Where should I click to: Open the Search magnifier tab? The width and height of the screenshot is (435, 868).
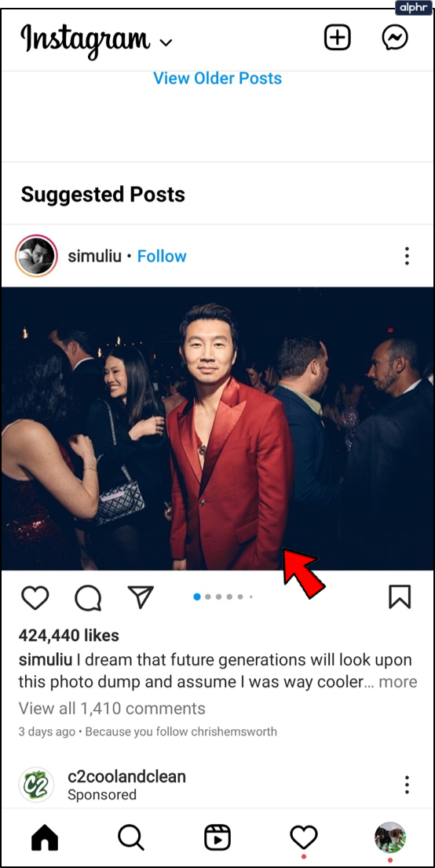click(x=131, y=837)
